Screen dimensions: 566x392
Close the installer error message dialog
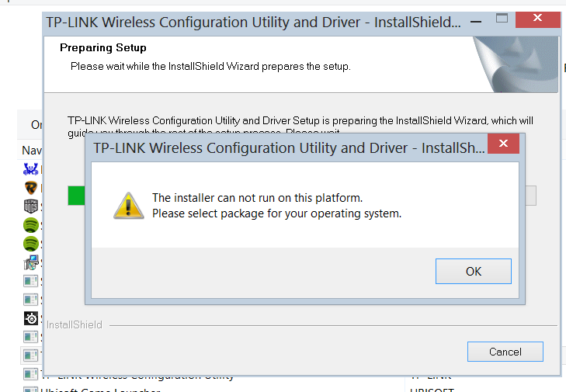point(504,144)
